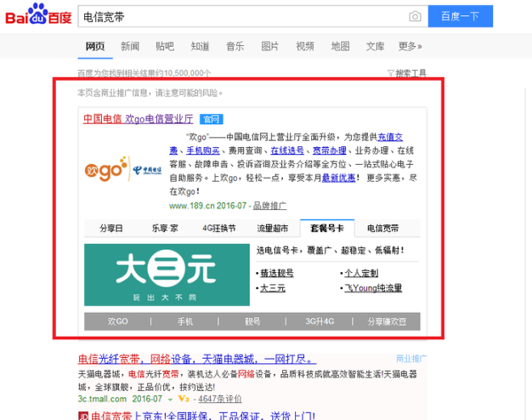Open the 宽带办理 link
This screenshot has height=420, width=532.
click(x=329, y=151)
